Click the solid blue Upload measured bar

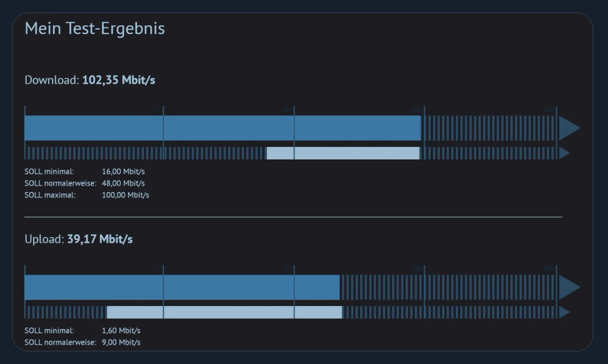(182, 287)
